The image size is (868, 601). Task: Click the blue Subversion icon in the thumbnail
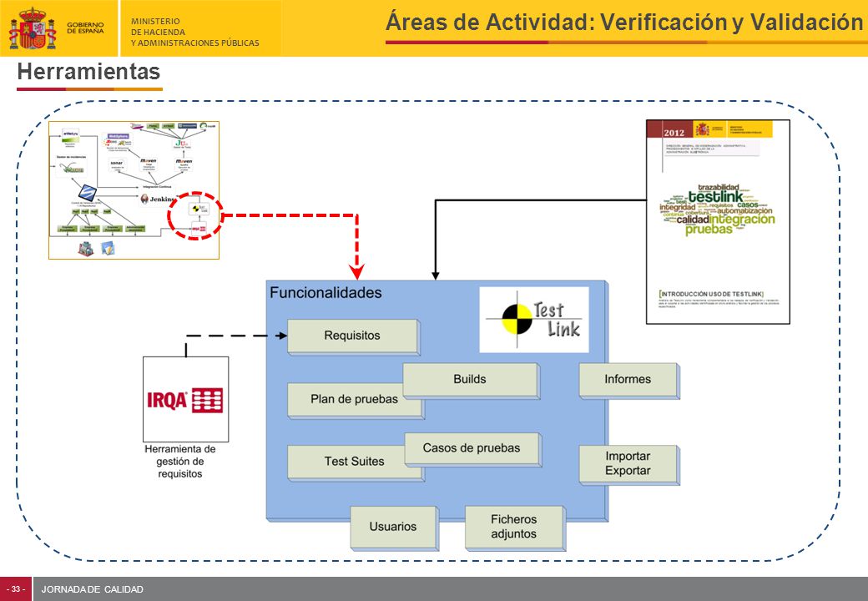[88, 193]
